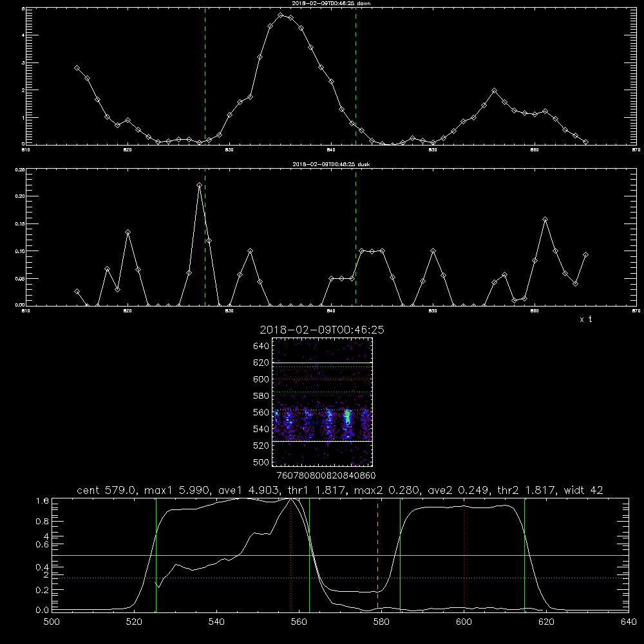Click the solid green line just right of 580

pos(400,554)
